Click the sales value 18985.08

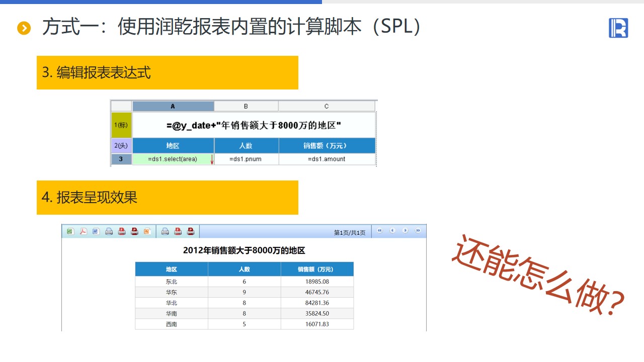pyautogui.click(x=317, y=282)
